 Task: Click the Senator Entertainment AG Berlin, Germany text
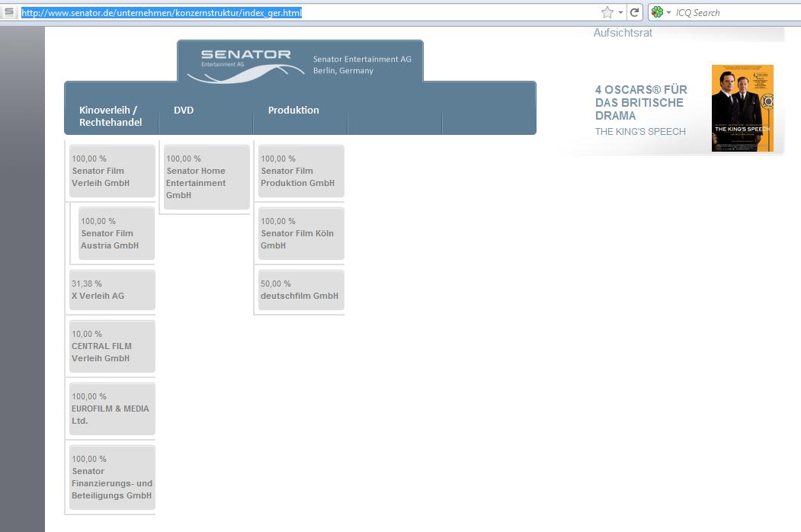[362, 65]
